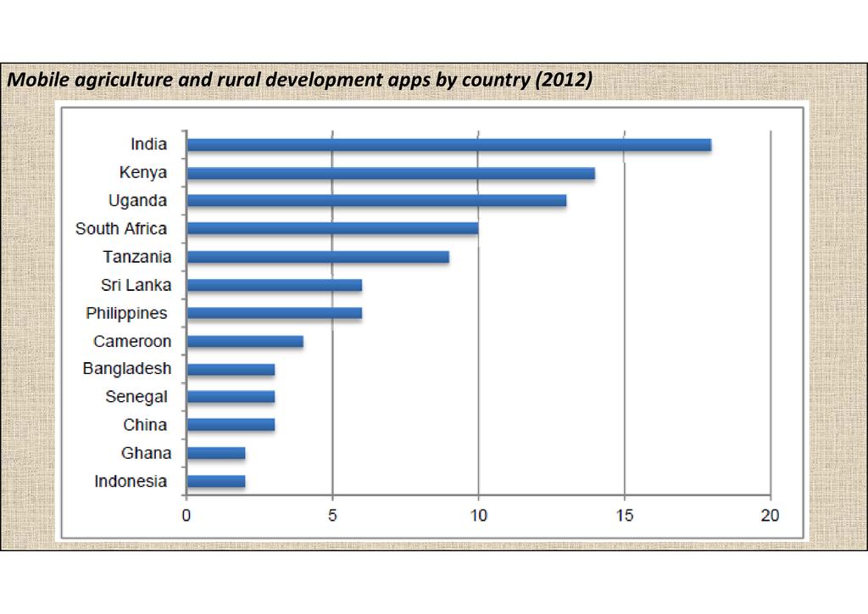The height and width of the screenshot is (614, 868).
Task: Click the India bar in the chart
Action: pos(448,145)
